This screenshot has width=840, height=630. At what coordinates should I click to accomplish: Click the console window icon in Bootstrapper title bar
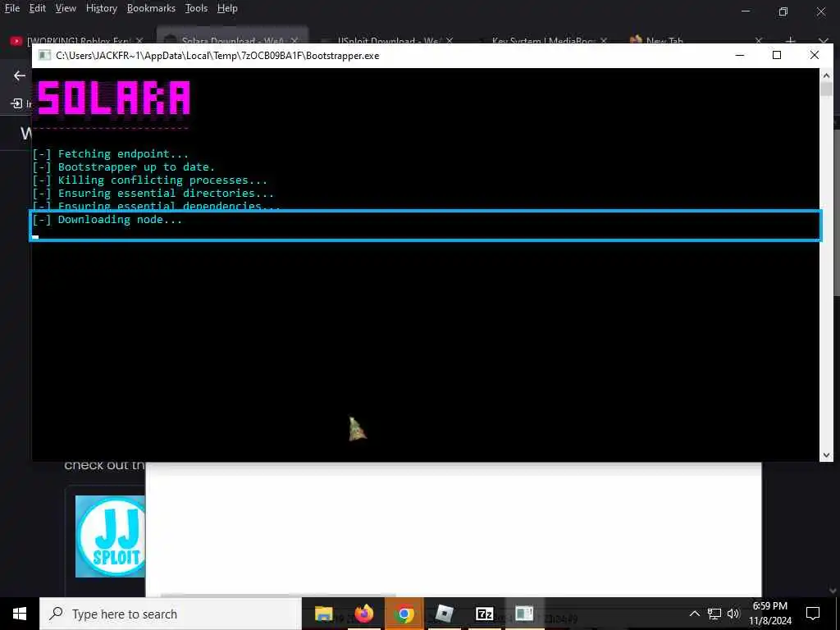45,55
